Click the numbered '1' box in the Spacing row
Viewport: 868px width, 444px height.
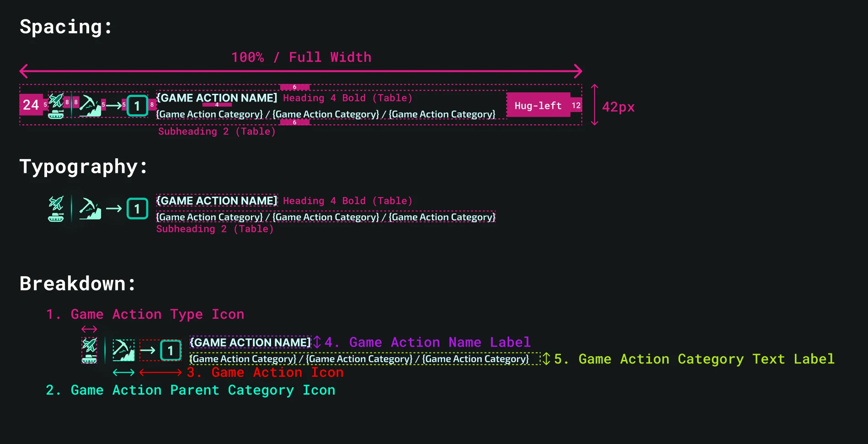(x=137, y=106)
